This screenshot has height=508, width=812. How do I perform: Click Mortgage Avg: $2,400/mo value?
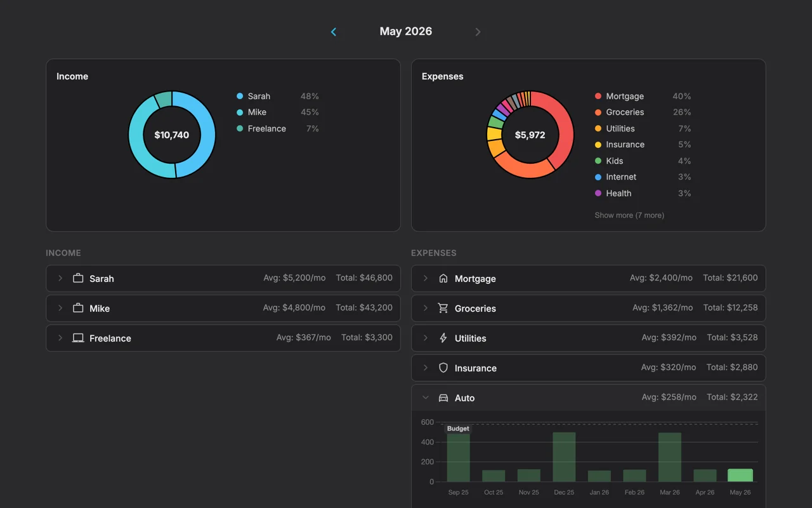pyautogui.click(x=661, y=277)
